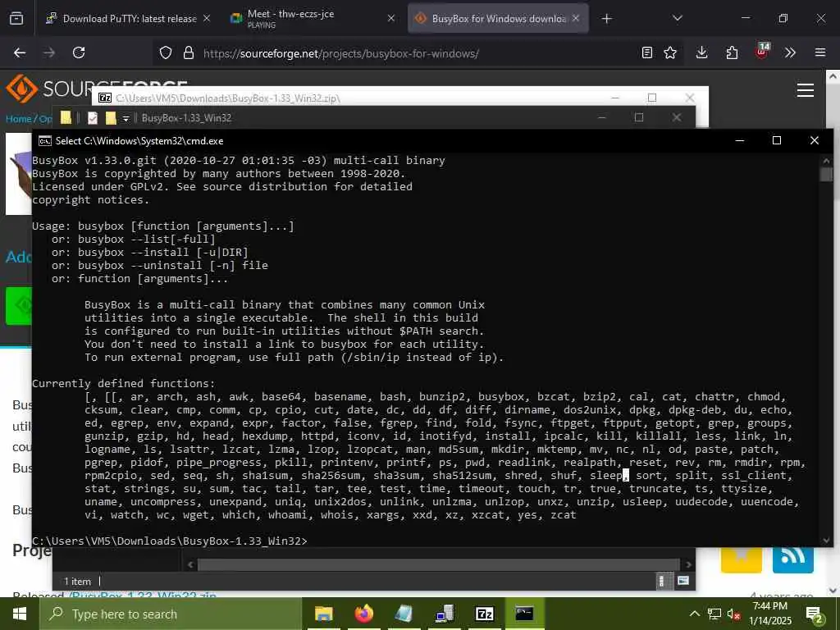This screenshot has height=630, width=840.
Task: Show more toolbar tools overflow
Action: pos(790,53)
